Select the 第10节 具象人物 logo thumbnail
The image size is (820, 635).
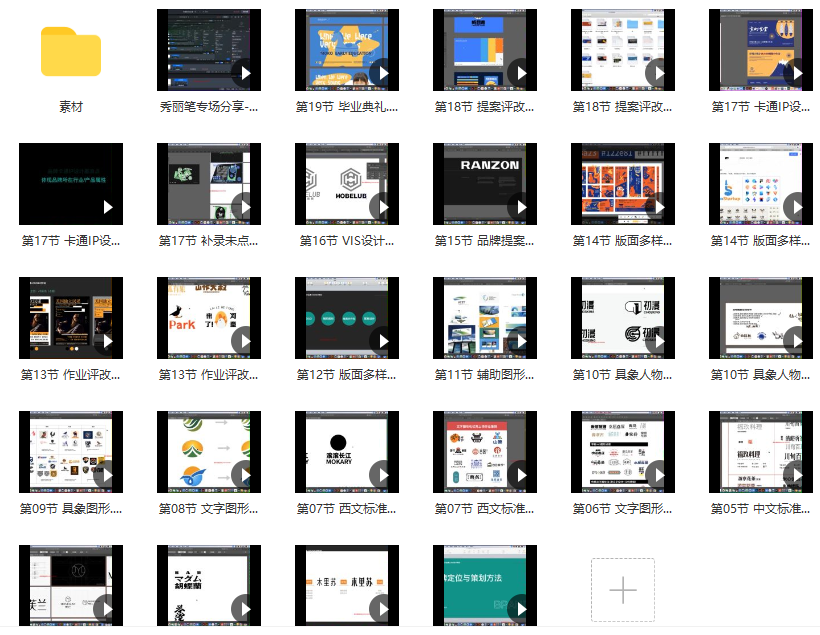pyautogui.click(x=623, y=318)
